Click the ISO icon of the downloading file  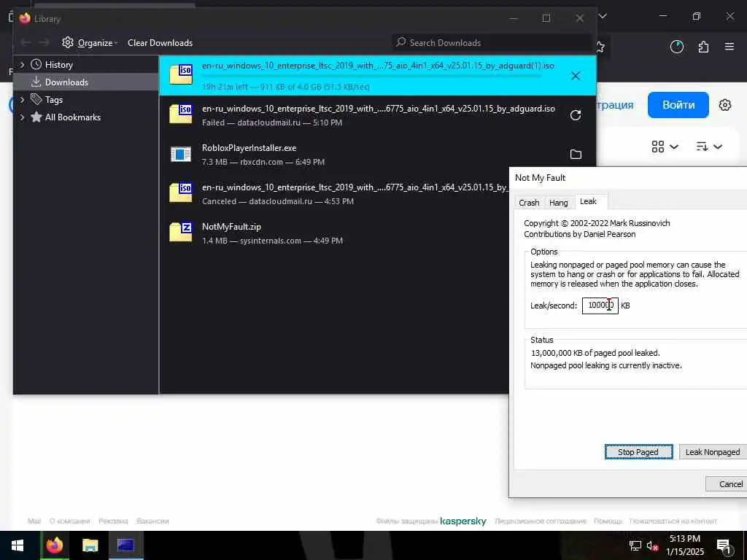[x=181, y=75]
